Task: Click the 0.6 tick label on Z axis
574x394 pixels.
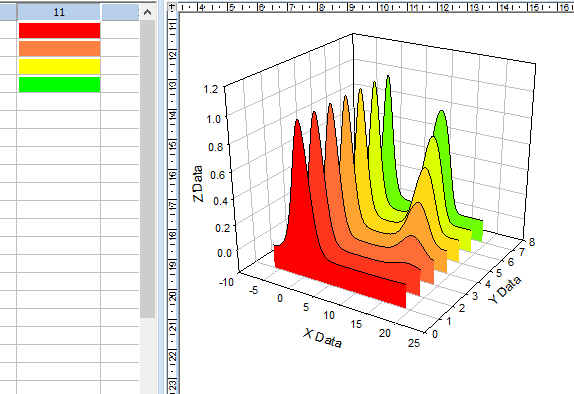Action: [x=217, y=175]
